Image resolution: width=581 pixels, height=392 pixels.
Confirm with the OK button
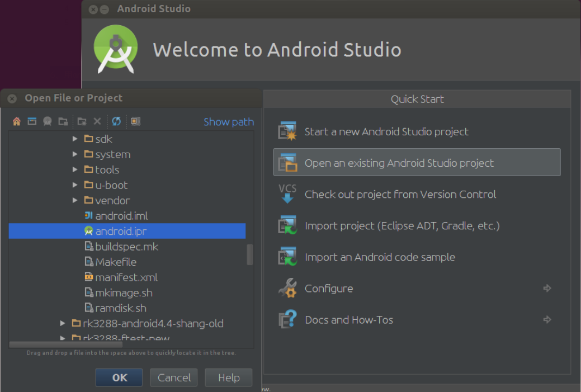[x=119, y=377]
